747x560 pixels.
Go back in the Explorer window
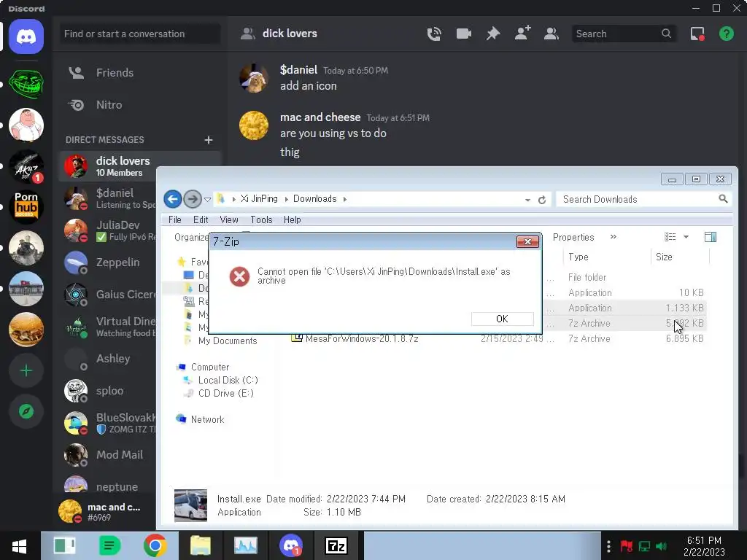point(172,199)
